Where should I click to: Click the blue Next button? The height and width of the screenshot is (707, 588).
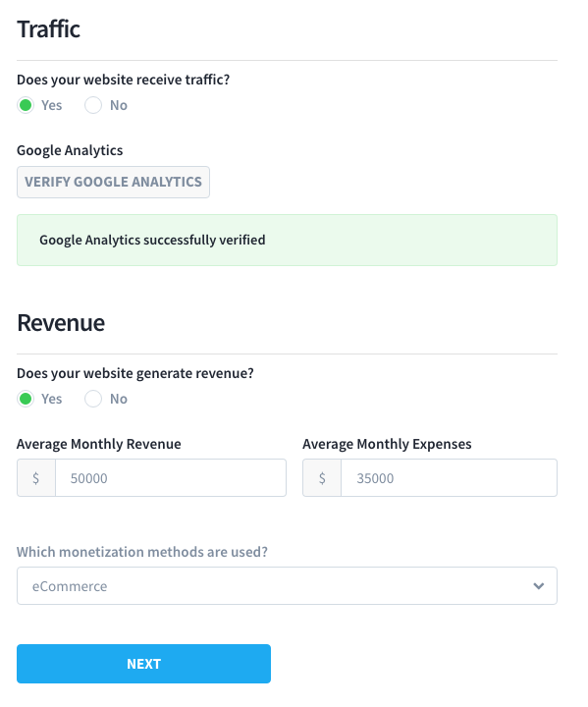(x=144, y=664)
